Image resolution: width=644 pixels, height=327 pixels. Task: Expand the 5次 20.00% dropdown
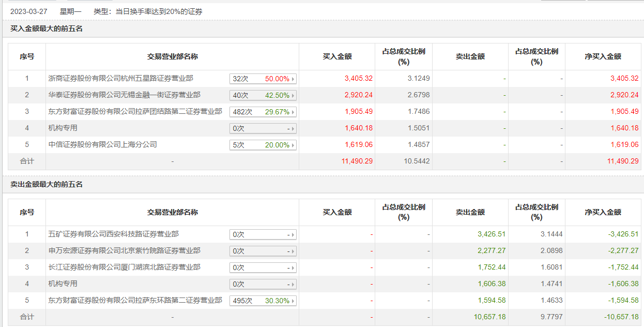click(263, 145)
